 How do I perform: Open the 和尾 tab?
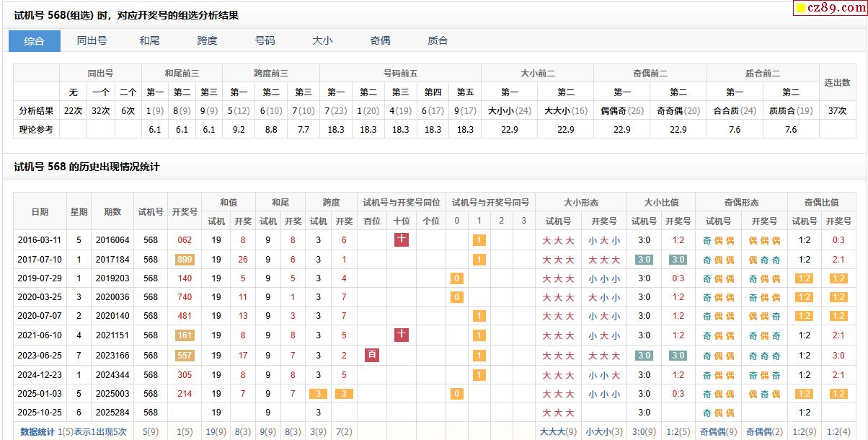coord(149,40)
